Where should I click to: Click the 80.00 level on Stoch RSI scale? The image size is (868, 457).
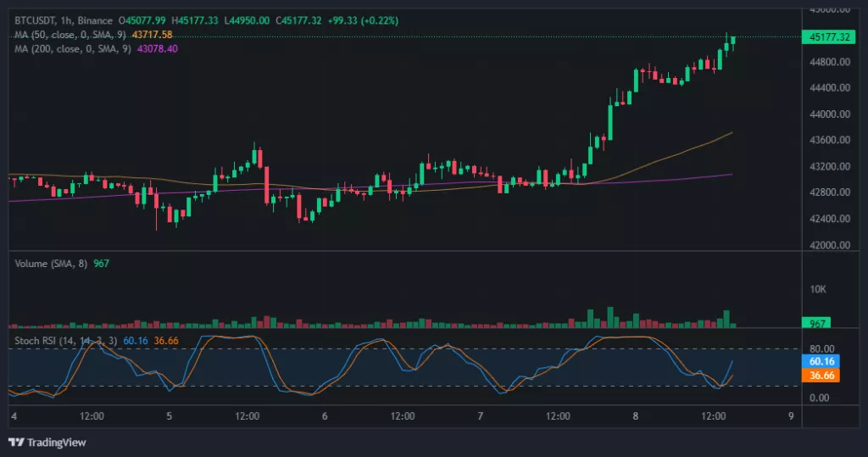[821, 349]
